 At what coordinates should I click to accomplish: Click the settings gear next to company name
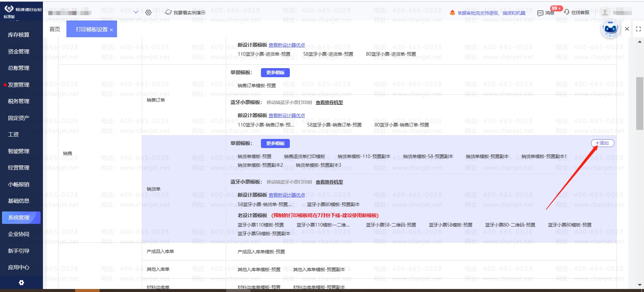[148, 12]
